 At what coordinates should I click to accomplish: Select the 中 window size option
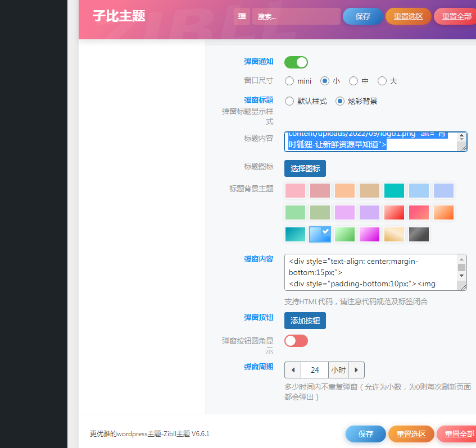coord(353,81)
